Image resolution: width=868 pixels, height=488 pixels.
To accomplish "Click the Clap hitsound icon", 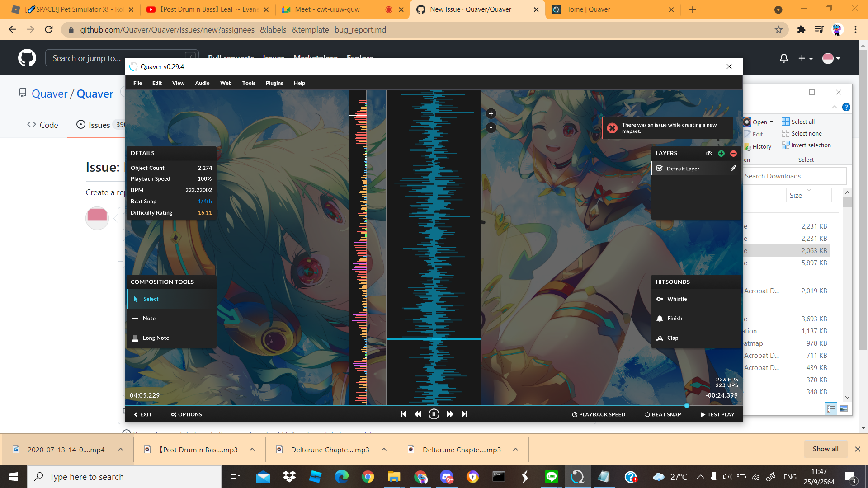I will tap(660, 338).
